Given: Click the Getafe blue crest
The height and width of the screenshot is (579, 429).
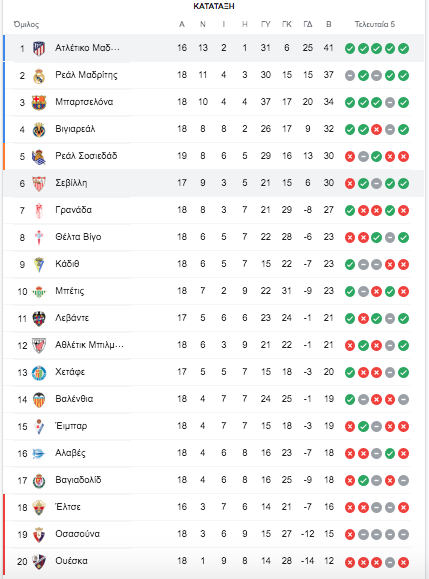Looking at the screenshot, I should tap(39, 373).
